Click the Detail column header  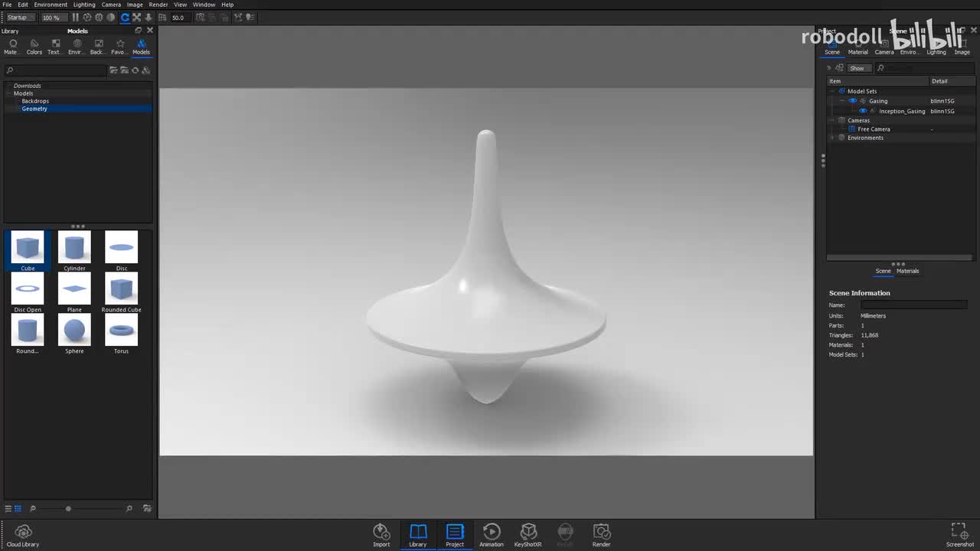952,81
